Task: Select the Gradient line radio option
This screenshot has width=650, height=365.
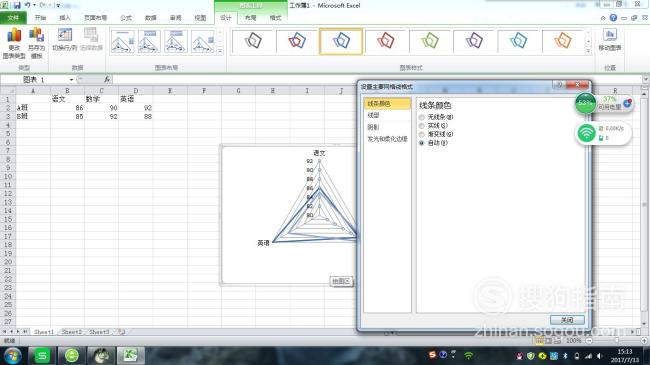Action: click(422, 134)
